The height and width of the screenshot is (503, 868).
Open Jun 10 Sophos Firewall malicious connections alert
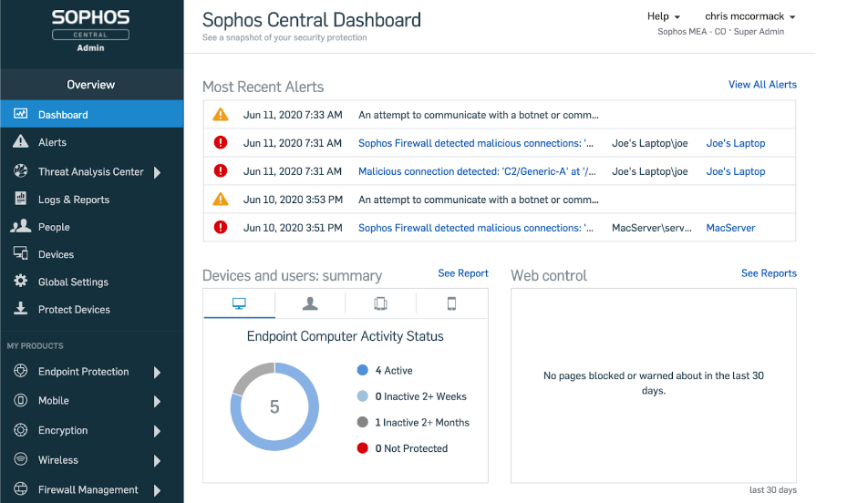tap(476, 228)
